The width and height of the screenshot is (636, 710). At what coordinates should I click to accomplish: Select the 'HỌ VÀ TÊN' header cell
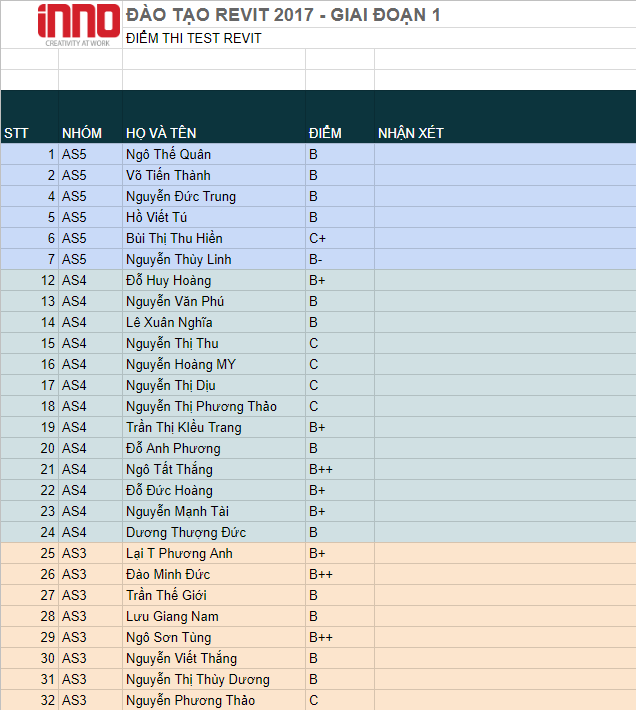pyautogui.click(x=162, y=133)
